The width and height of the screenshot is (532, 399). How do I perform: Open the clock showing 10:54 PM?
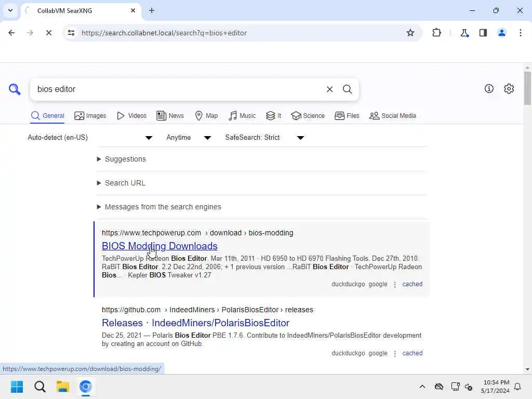[495, 387]
